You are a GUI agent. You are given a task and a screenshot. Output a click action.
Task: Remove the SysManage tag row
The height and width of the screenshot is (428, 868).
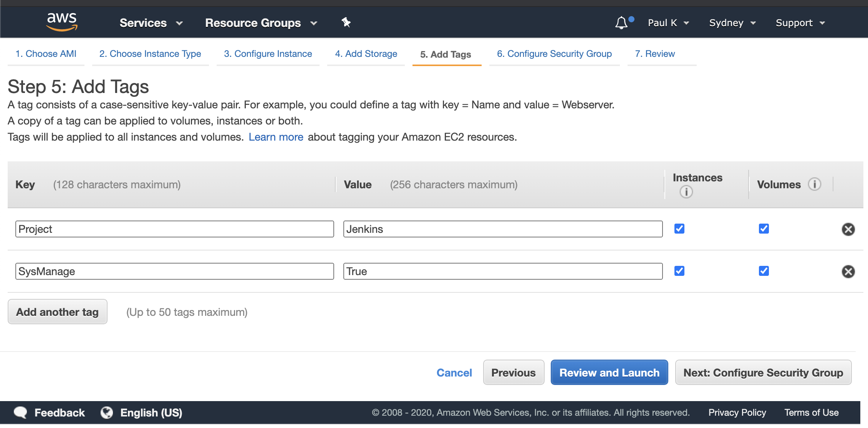(848, 272)
